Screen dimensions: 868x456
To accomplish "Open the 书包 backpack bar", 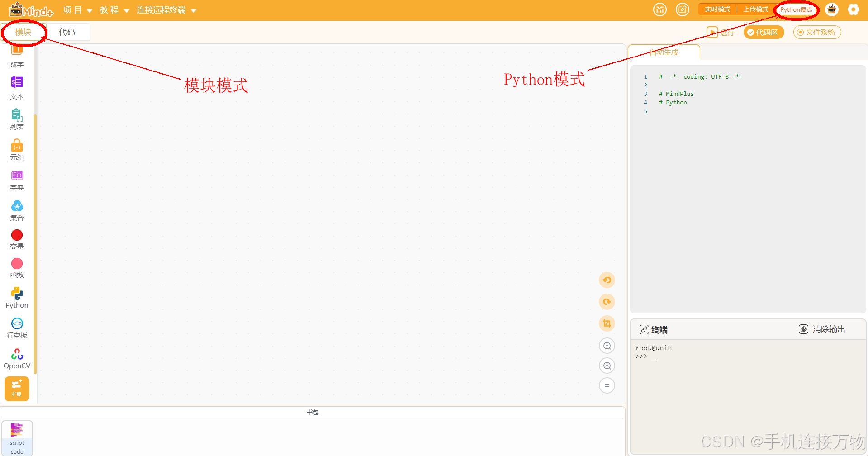I will [x=313, y=412].
